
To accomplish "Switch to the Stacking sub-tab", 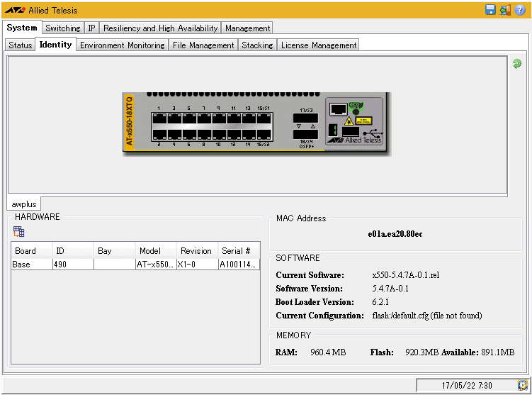I will click(x=257, y=45).
